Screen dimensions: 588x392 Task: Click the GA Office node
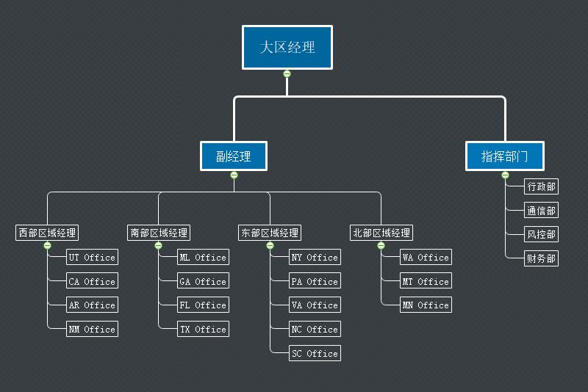pos(204,281)
